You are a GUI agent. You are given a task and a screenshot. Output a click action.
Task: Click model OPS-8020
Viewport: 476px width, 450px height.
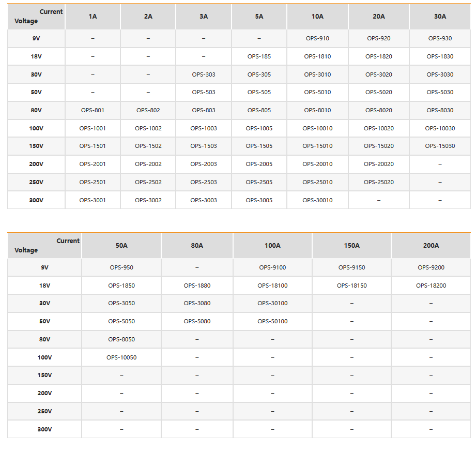pos(378,110)
